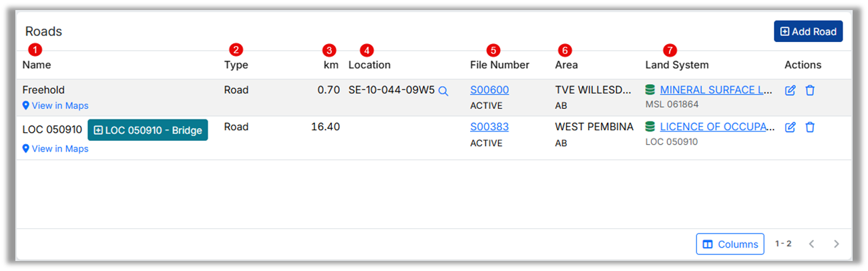Go to previous page arrow
This screenshot has height=271, width=868.
[812, 244]
